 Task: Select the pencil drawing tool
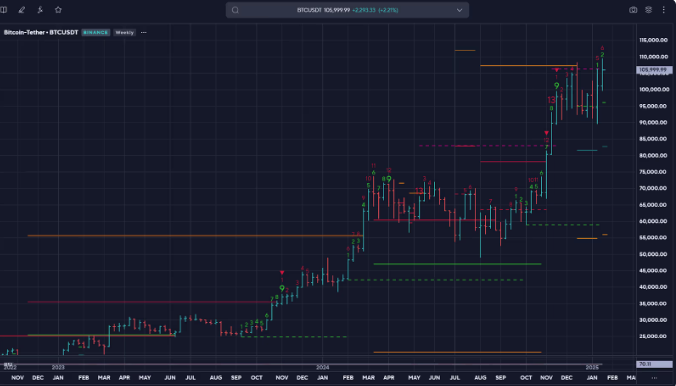click(x=22, y=10)
